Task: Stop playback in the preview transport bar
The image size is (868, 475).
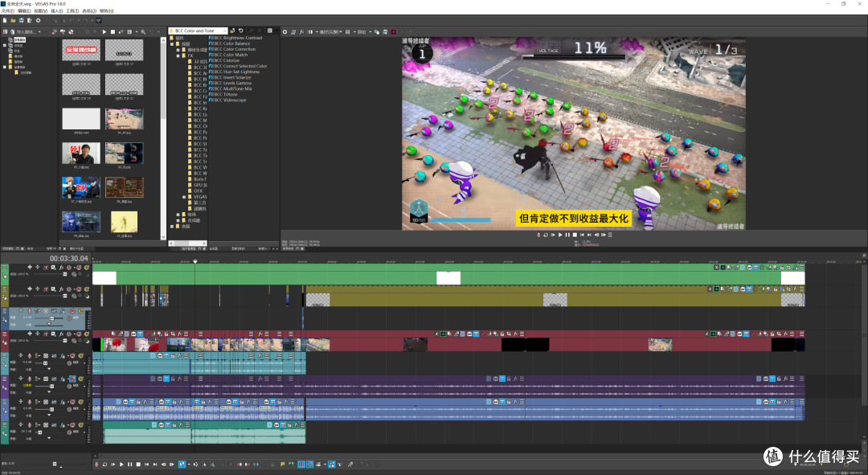Action: click(x=575, y=235)
